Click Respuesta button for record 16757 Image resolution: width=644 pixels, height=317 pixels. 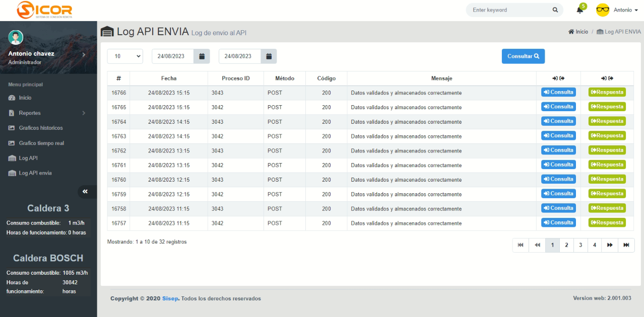pyautogui.click(x=607, y=223)
